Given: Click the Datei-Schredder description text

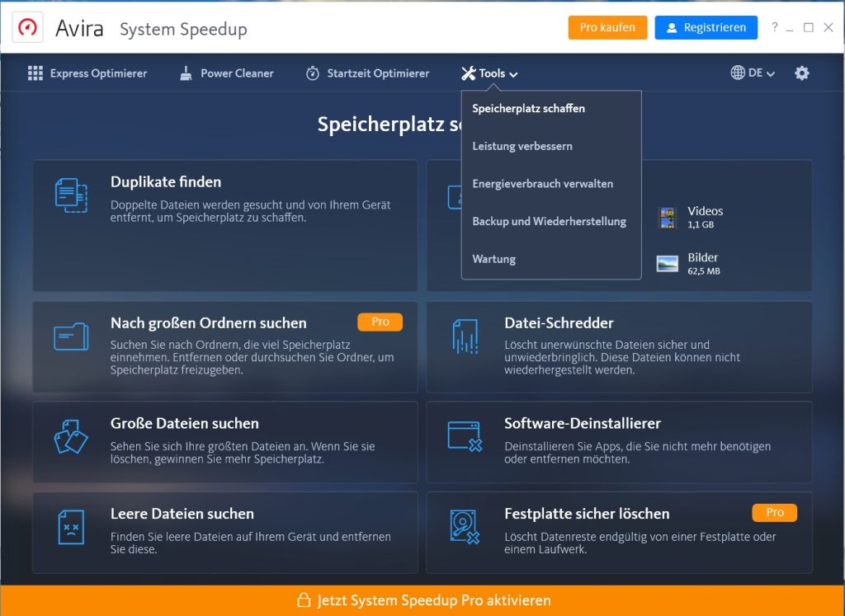Looking at the screenshot, I should tap(622, 357).
